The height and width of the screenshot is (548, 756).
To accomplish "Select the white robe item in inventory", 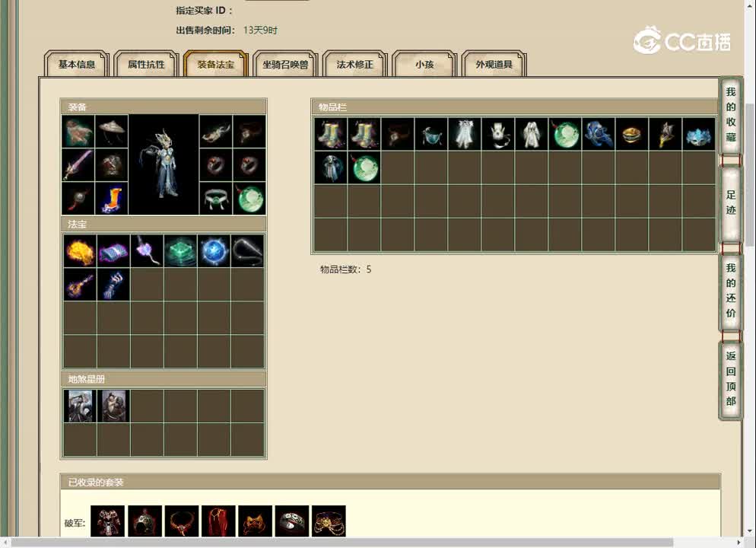I will 532,134.
